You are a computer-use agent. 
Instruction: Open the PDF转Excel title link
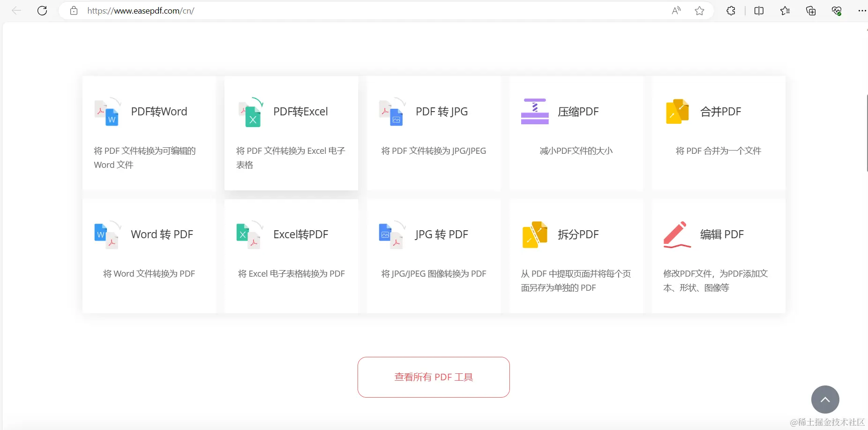pyautogui.click(x=300, y=112)
